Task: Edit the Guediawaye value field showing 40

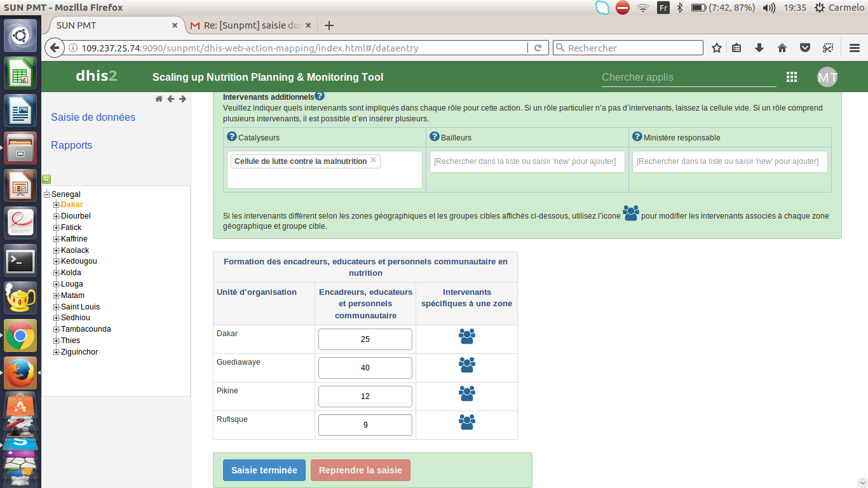Action: click(x=365, y=368)
